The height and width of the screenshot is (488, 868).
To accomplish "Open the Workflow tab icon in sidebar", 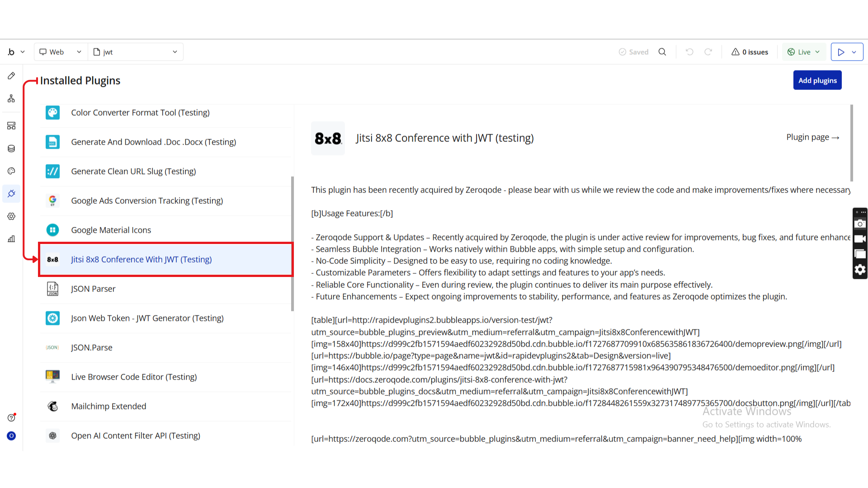I will 11,99.
